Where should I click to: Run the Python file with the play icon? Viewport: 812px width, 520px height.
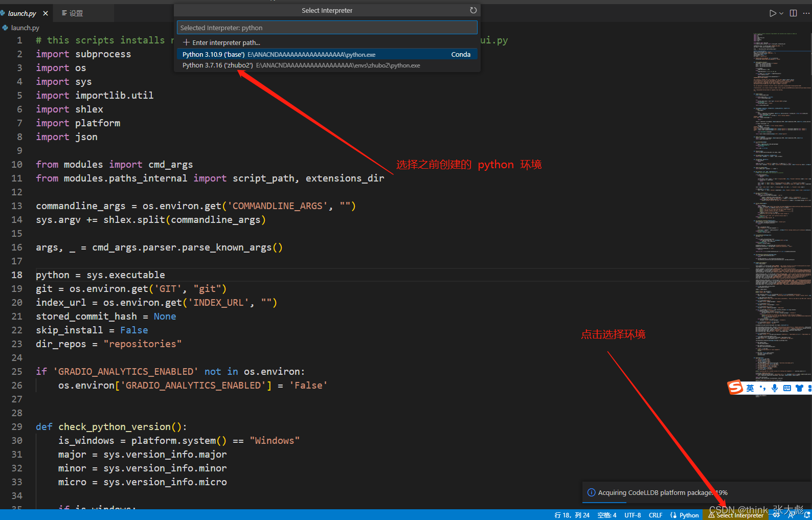[x=773, y=13]
